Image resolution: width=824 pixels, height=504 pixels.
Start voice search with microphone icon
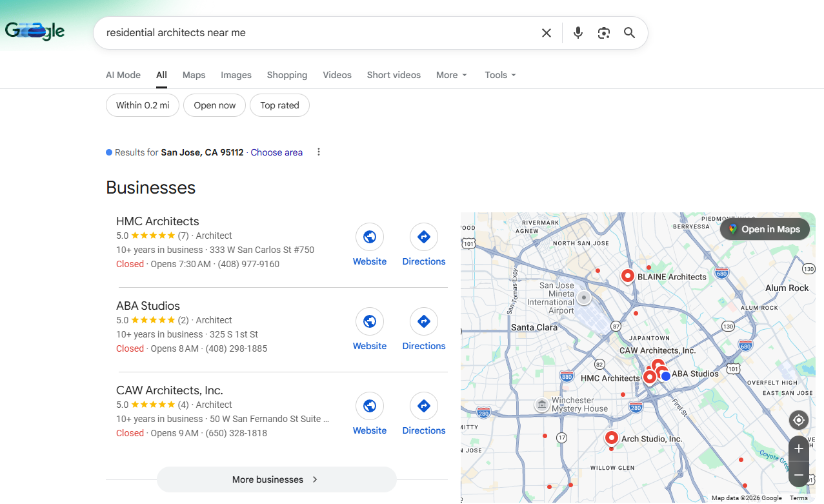578,33
